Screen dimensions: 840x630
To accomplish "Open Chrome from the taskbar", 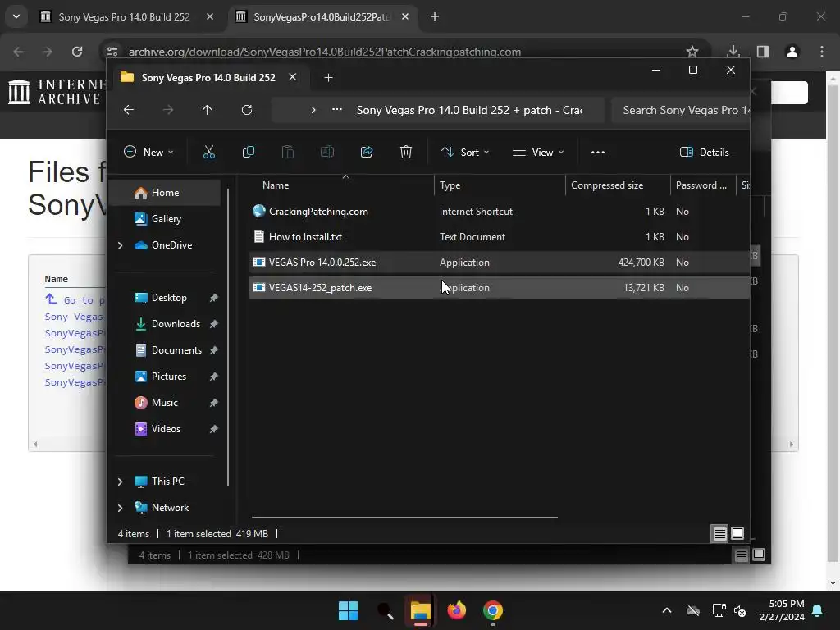I will tap(493, 610).
